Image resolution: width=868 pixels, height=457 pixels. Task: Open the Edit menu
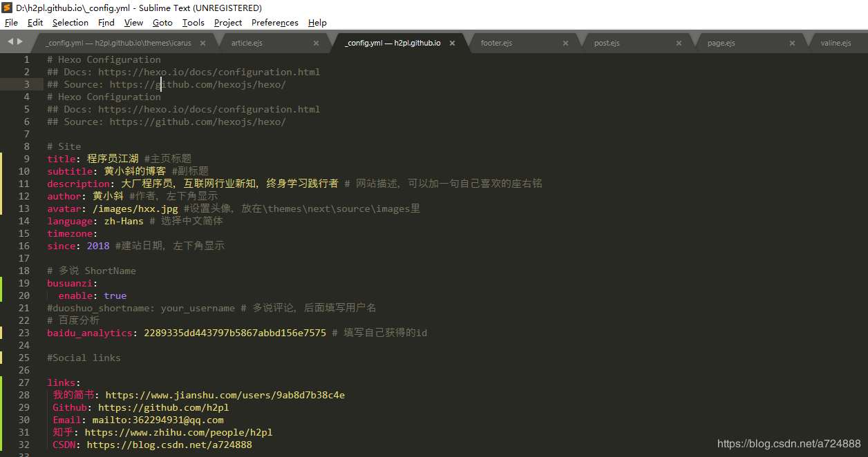coord(35,23)
